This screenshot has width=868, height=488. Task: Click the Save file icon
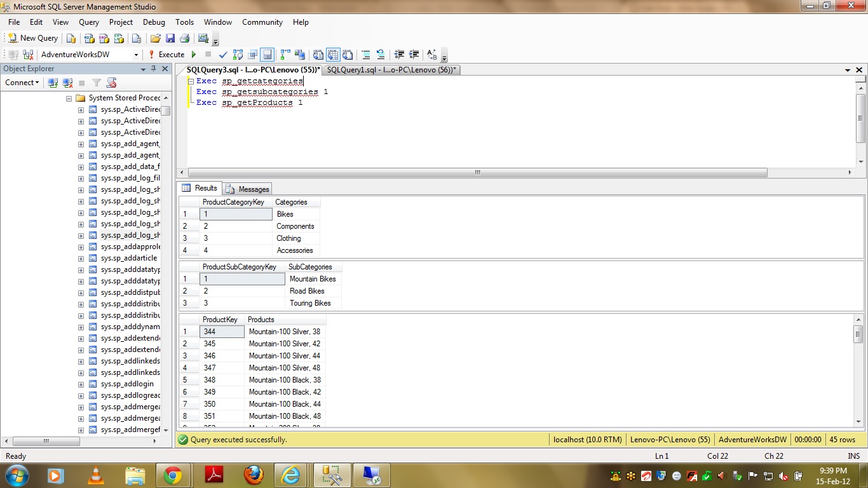(170, 38)
